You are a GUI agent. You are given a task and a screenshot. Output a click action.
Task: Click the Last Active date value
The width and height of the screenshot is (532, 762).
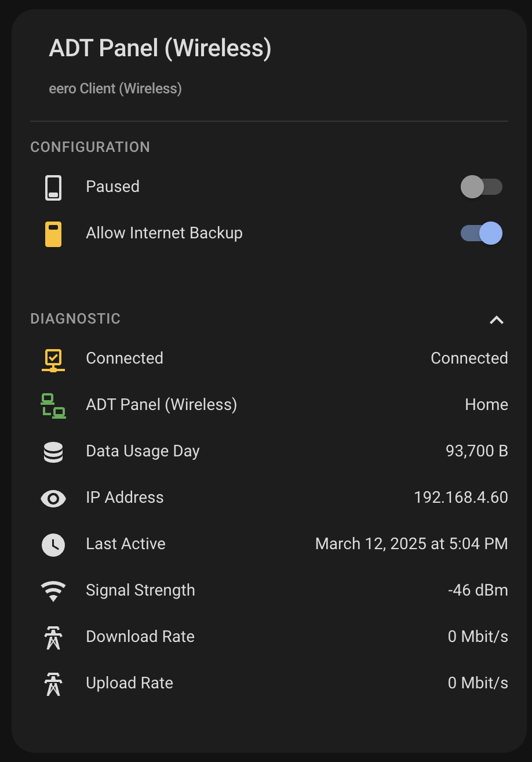[411, 544]
